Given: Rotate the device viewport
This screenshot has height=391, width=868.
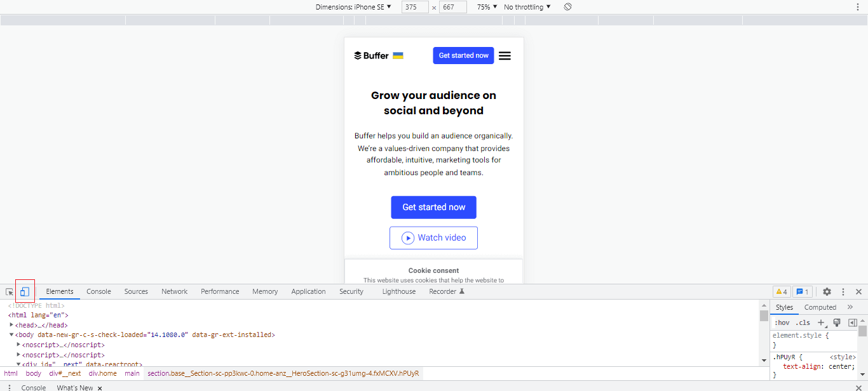Looking at the screenshot, I should click(568, 7).
